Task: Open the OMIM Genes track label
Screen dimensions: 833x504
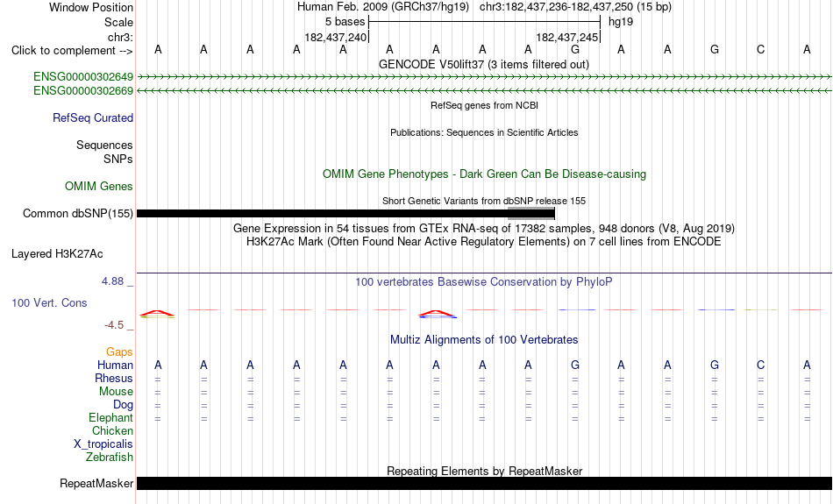Action: [99, 187]
